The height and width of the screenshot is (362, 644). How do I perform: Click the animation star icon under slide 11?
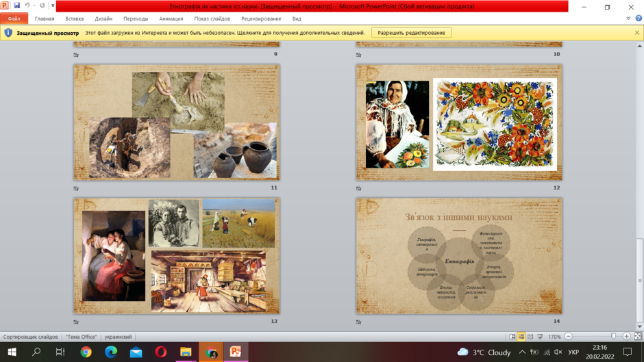tap(76, 188)
